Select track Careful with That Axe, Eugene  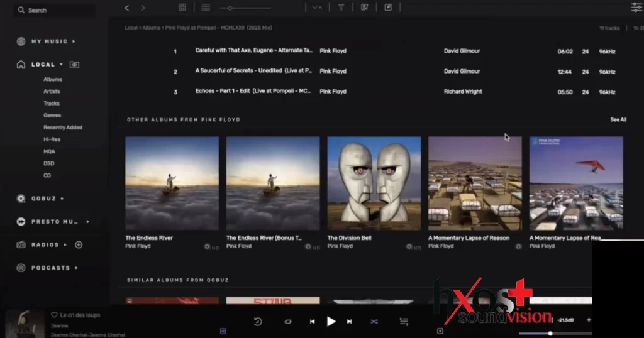pos(254,50)
